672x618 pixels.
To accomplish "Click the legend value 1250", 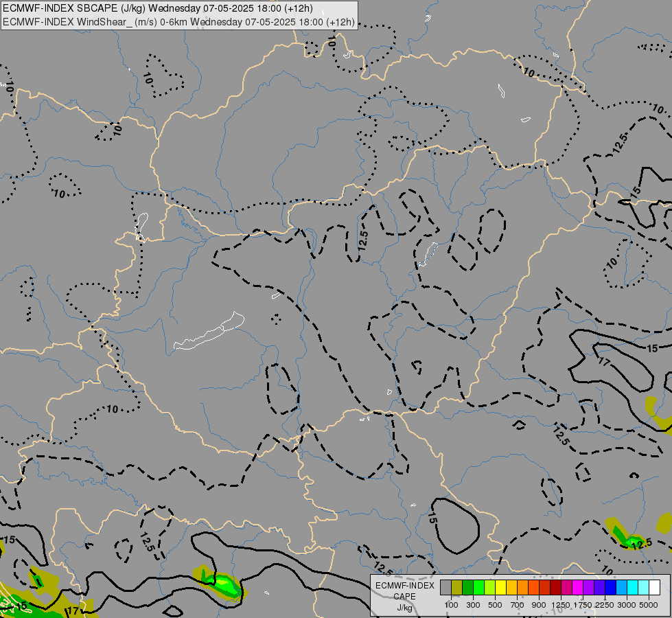I will click(561, 605).
